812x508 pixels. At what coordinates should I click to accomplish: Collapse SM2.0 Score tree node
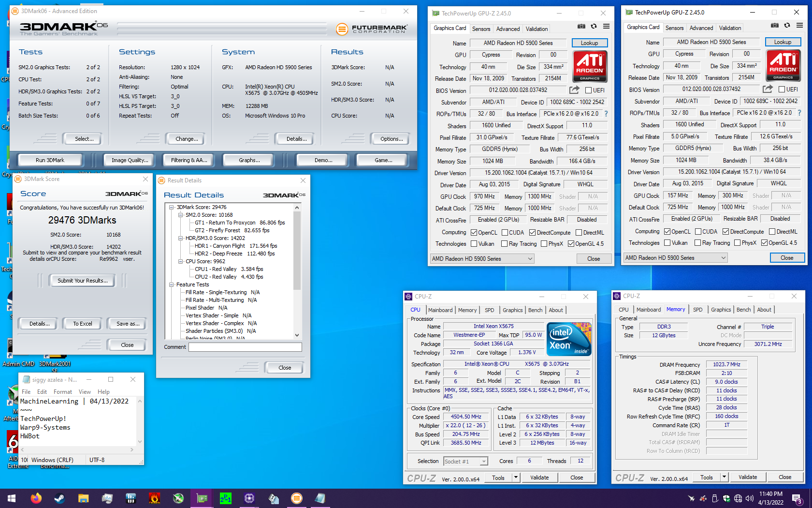(x=181, y=215)
